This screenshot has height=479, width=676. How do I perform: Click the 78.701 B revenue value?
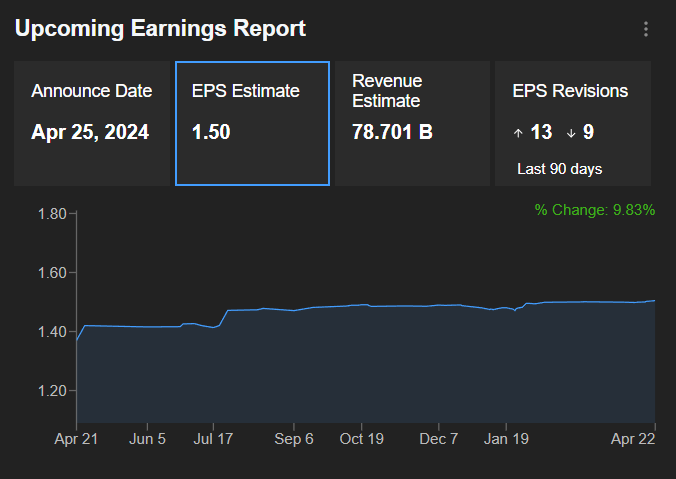tap(392, 132)
